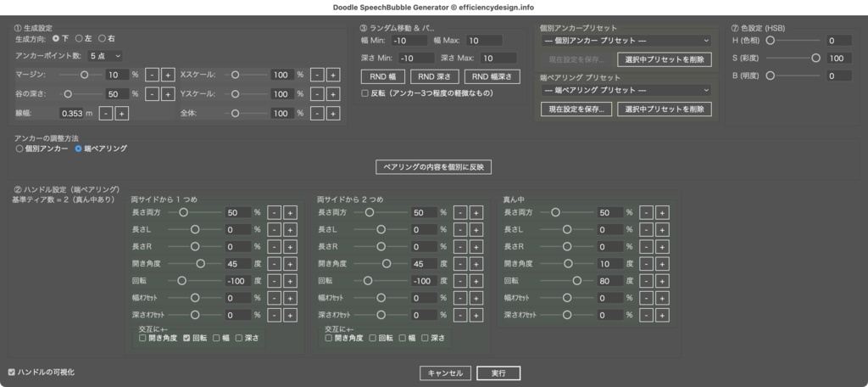Increase Xスケール with plus button
868x387 pixels.
(332, 75)
